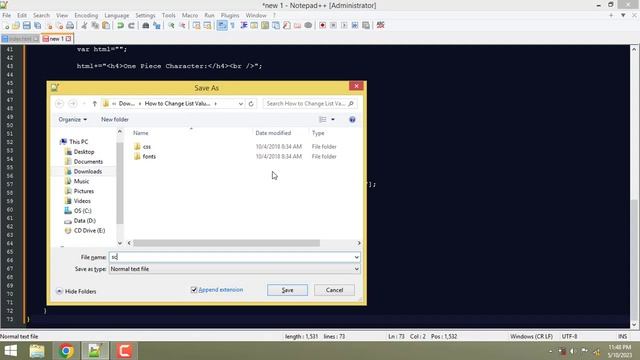The image size is (640, 360).
Task: Click the Undo toolbar icon
Action: click(x=120, y=26)
